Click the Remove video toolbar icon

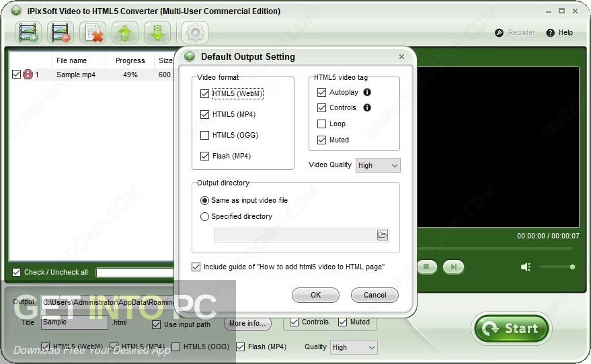coord(61,33)
